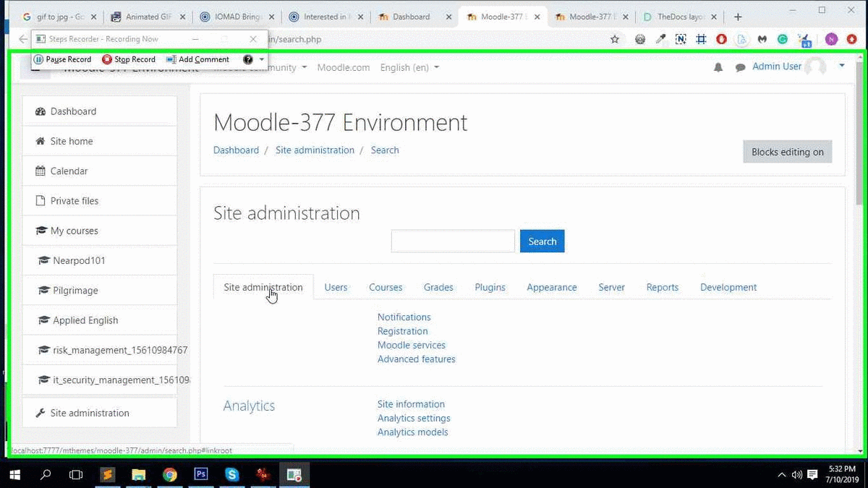Switch to the gif to jpg browser tab

pos(58,17)
